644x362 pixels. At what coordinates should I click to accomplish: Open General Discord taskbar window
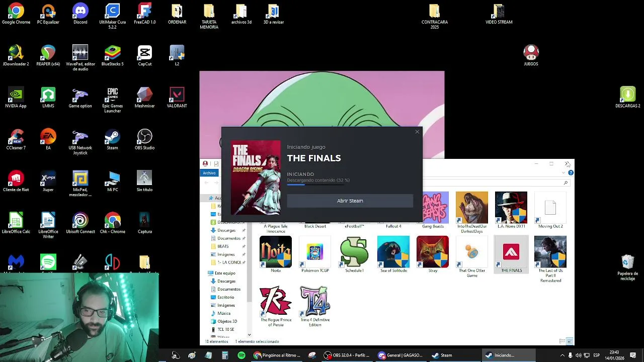click(x=400, y=355)
